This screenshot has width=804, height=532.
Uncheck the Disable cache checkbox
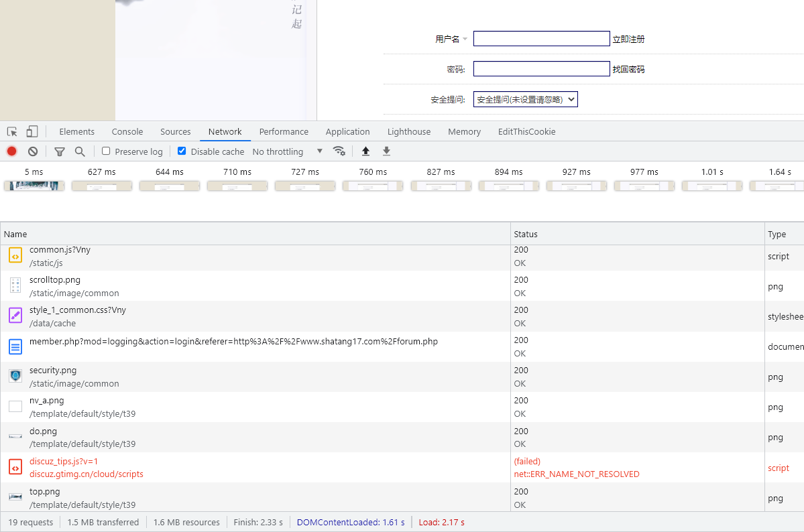[182, 151]
